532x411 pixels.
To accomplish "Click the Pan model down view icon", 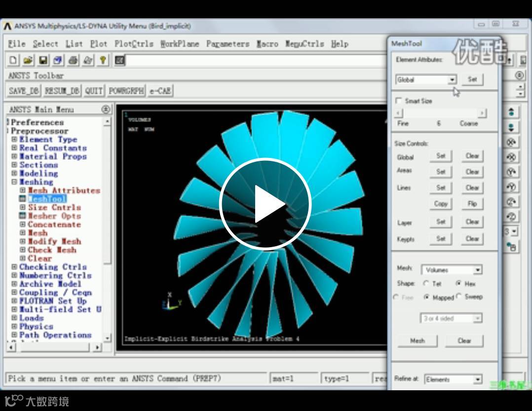I will [x=511, y=127].
